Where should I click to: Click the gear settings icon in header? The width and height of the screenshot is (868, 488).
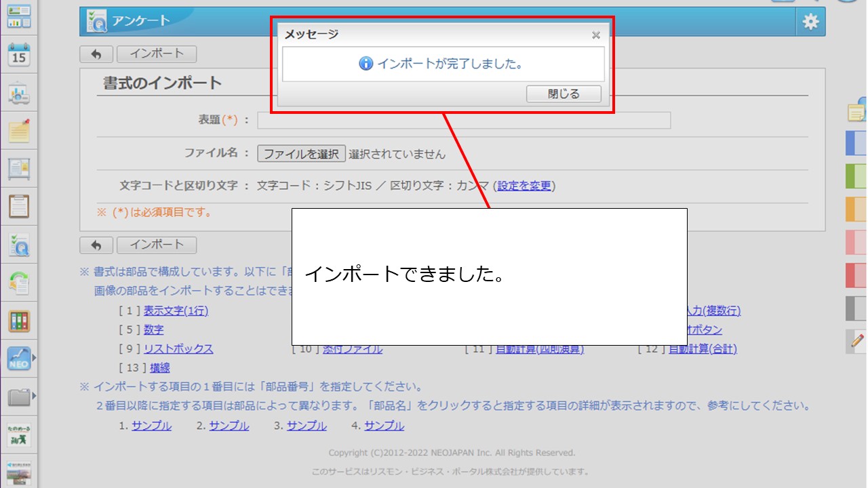pos(810,22)
